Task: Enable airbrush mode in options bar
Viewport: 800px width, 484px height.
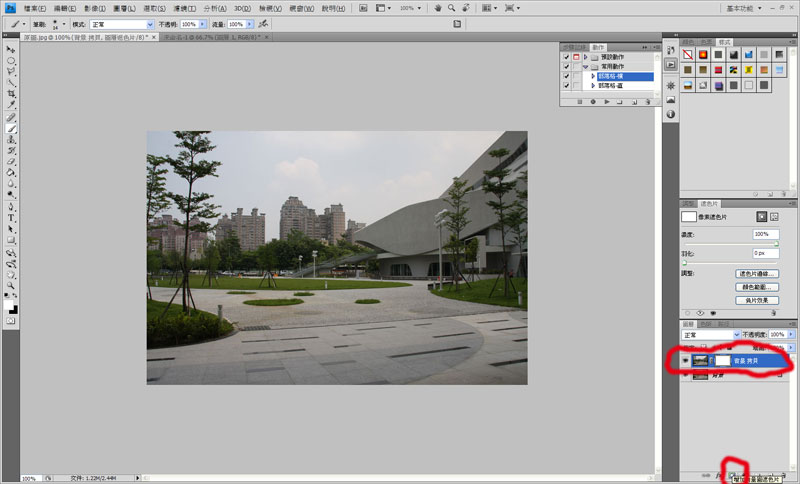Action: coord(264,23)
